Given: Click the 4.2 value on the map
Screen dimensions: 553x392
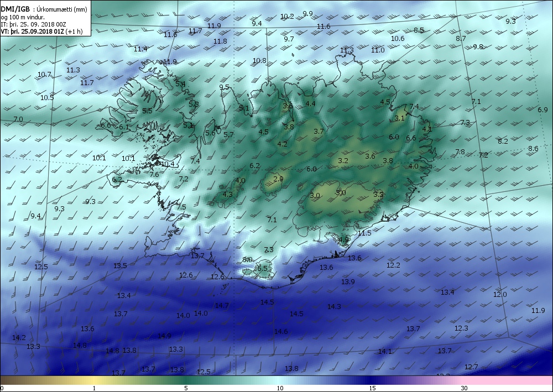Looking at the screenshot, I should coord(282,144).
